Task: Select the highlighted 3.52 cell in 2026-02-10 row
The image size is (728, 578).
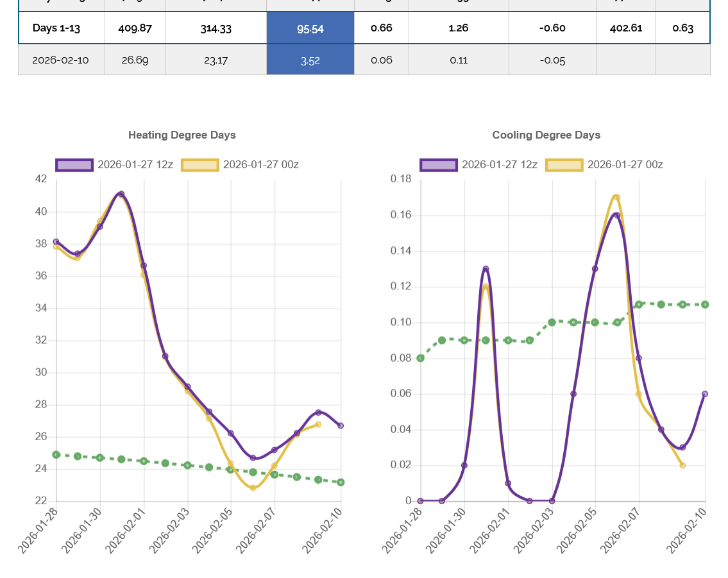Action: coord(310,60)
